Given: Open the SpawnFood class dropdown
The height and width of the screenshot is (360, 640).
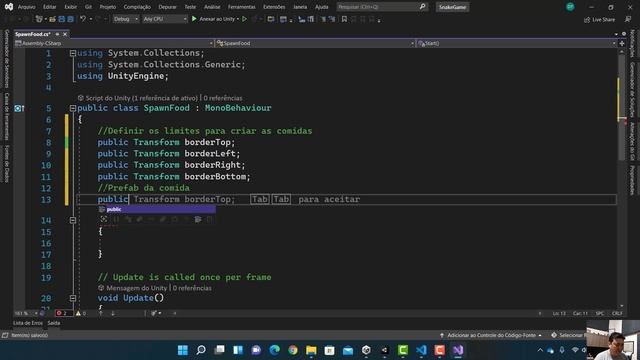Looking at the screenshot, I should pyautogui.click(x=315, y=43).
